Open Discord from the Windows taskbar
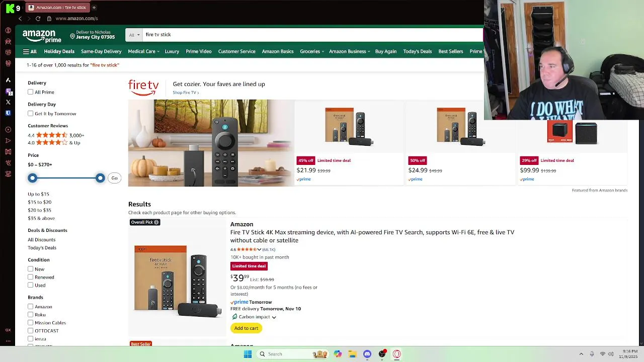 (x=367, y=354)
